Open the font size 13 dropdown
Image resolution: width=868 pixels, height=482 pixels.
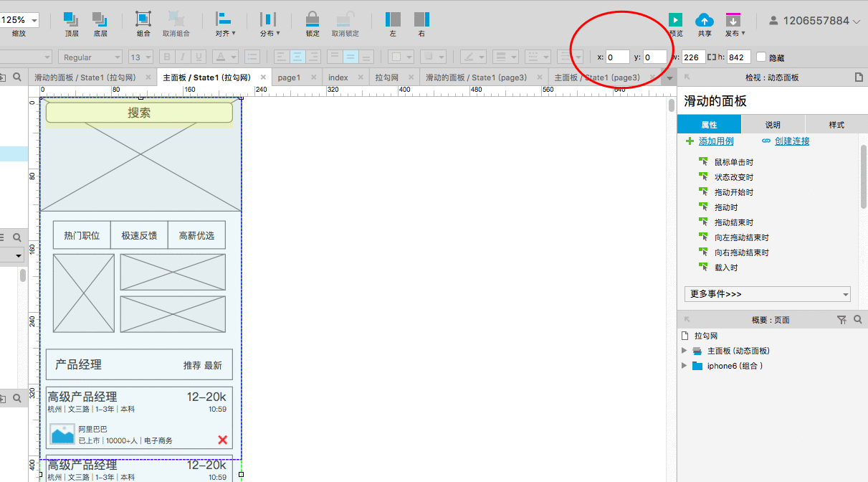[141, 57]
